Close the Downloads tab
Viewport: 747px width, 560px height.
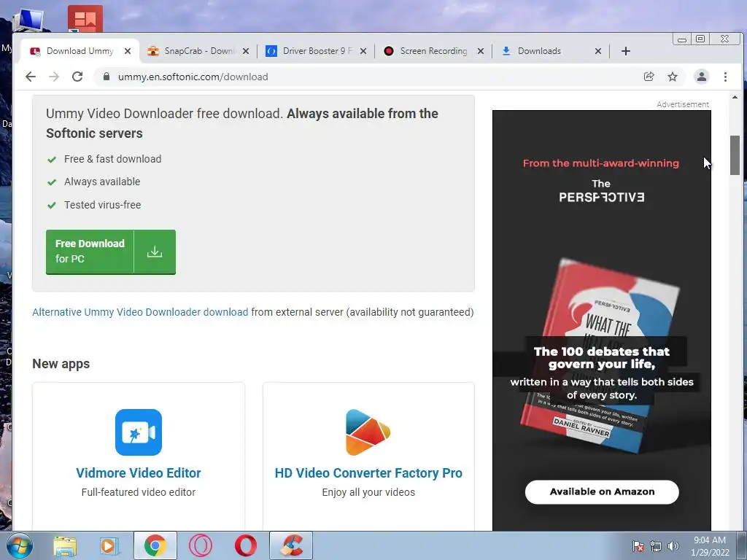coord(598,51)
